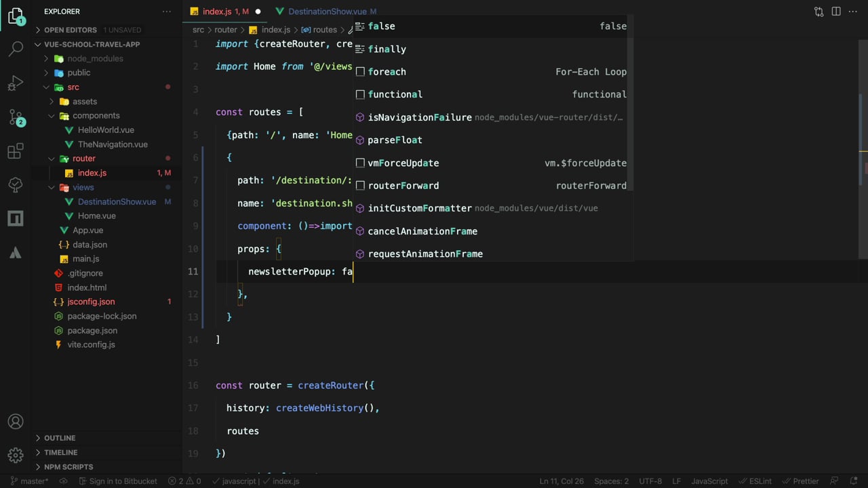Open the Explorer view in activity bar
The width and height of the screenshot is (868, 488).
click(16, 16)
